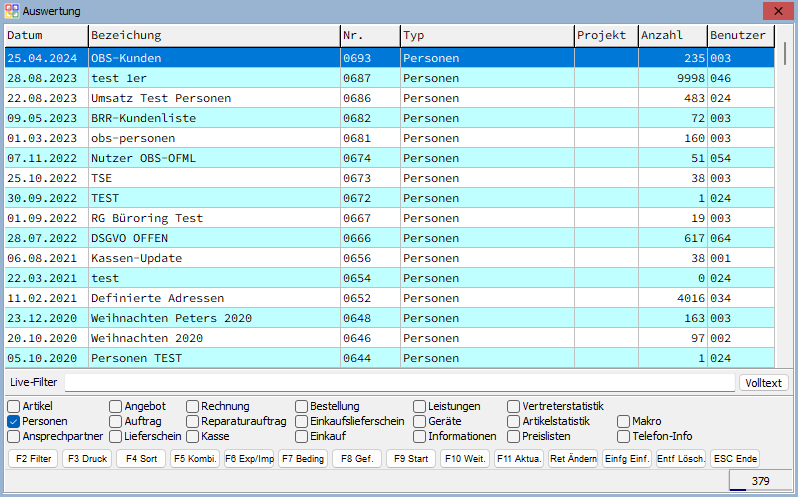Enable the Artikel checkbox
This screenshot has height=497, width=798.
(14, 407)
